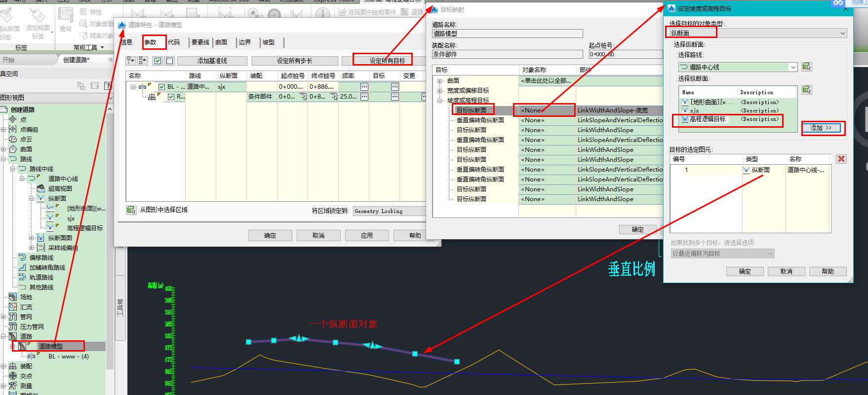The height and width of the screenshot is (395, 868).
Task: Click the frequency ellipsis button in region row
Action: pos(364,97)
